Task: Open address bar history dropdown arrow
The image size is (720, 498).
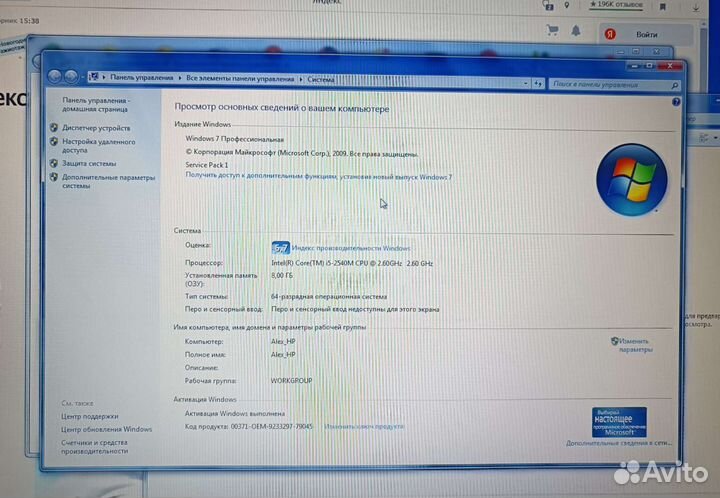Action: (525, 84)
